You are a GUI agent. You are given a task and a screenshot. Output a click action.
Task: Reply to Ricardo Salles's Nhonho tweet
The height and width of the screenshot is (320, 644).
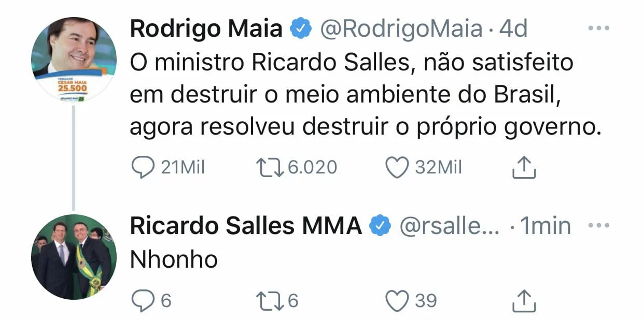(142, 301)
